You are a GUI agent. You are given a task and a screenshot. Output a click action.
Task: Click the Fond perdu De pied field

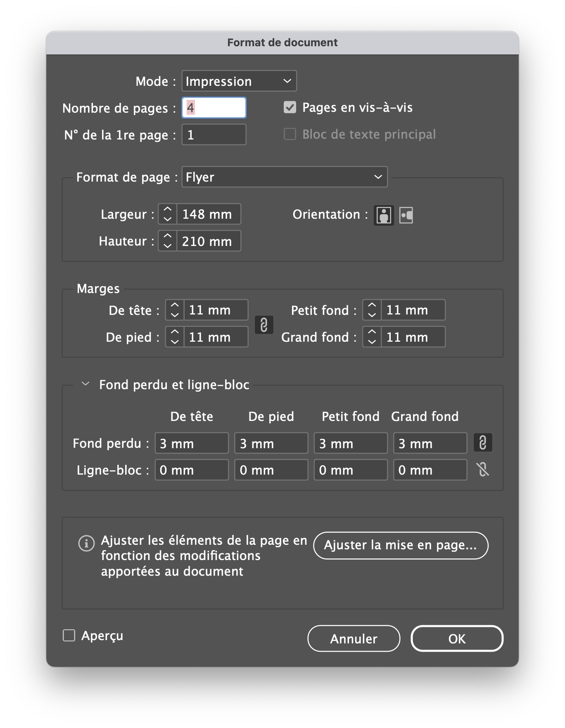click(x=271, y=443)
